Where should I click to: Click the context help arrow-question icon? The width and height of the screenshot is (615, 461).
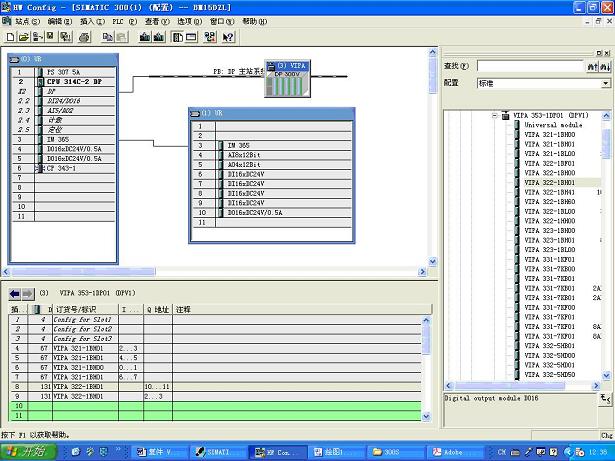tap(228, 37)
